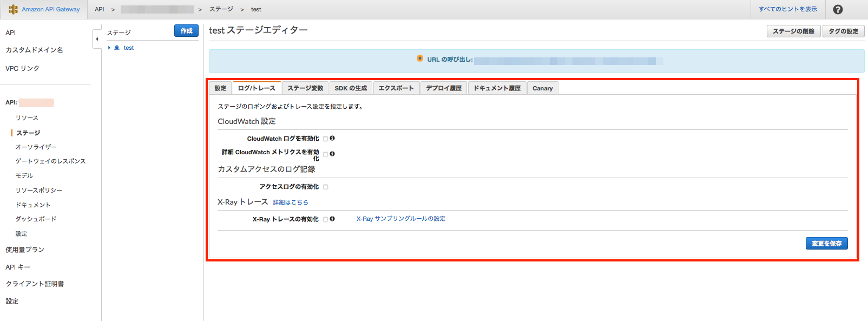
Task: Open API キー in the sidebar
Action: (18, 267)
